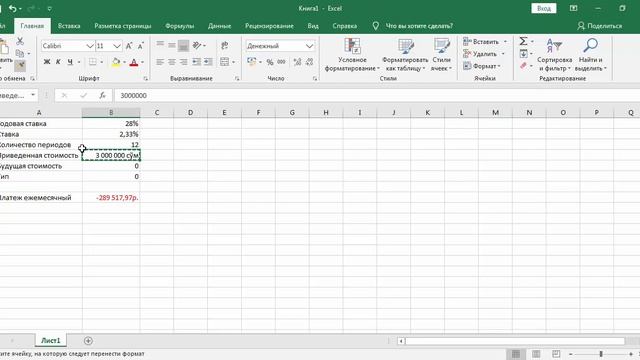The width and height of the screenshot is (640, 360).
Task: Toggle Align Left horizontal alignment
Action: tap(160, 62)
